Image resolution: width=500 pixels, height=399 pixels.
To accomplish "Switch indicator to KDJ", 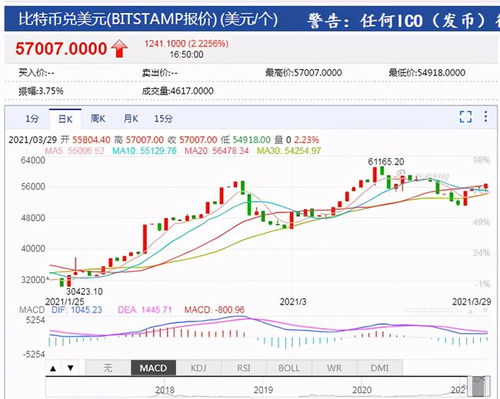I will point(199,368).
